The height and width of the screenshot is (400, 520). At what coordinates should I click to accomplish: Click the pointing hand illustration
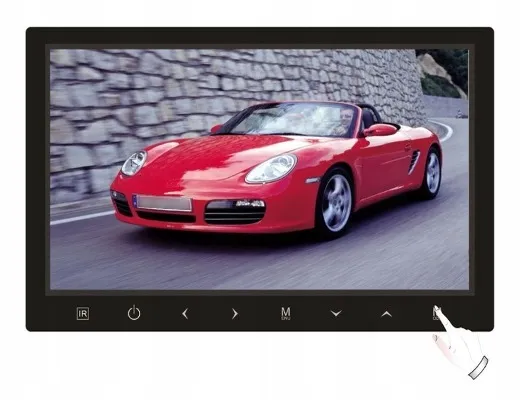(x=460, y=342)
